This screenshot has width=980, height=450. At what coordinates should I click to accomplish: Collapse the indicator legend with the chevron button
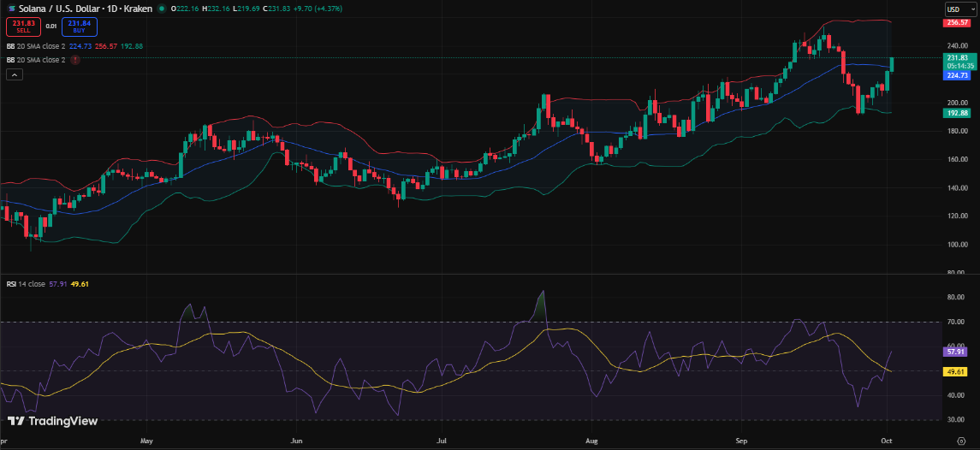(x=15, y=75)
